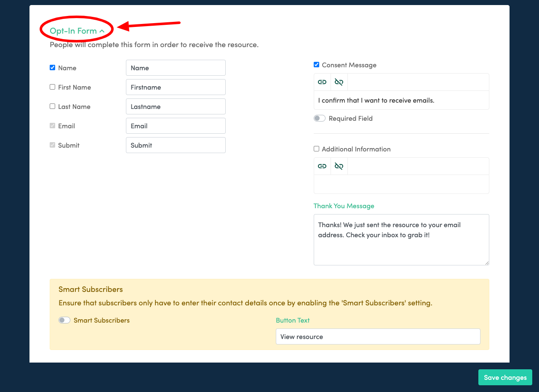
Task: Click the View resource button text field
Action: (x=378, y=336)
